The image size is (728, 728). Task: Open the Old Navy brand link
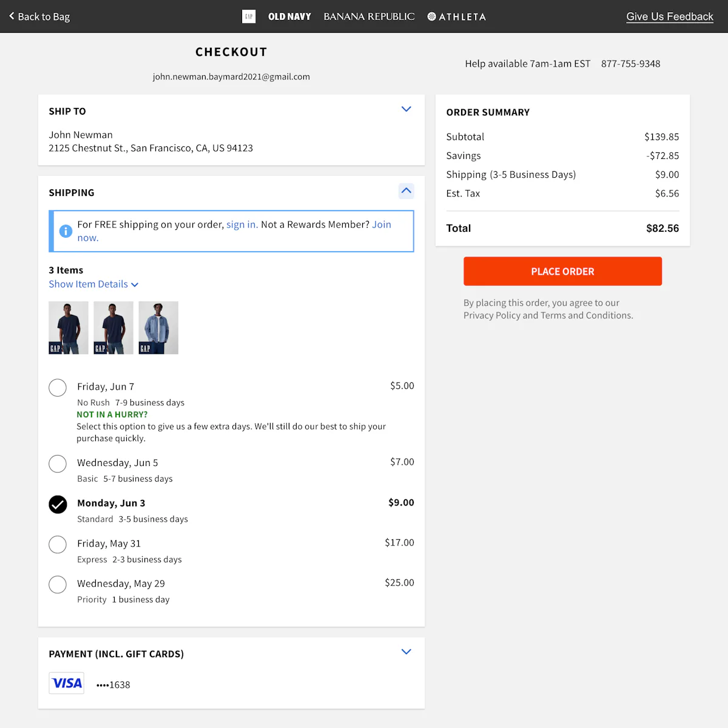(289, 16)
